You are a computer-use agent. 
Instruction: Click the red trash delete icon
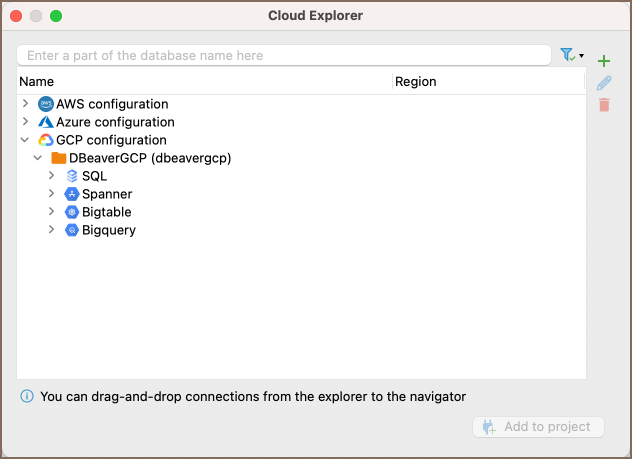pos(603,104)
